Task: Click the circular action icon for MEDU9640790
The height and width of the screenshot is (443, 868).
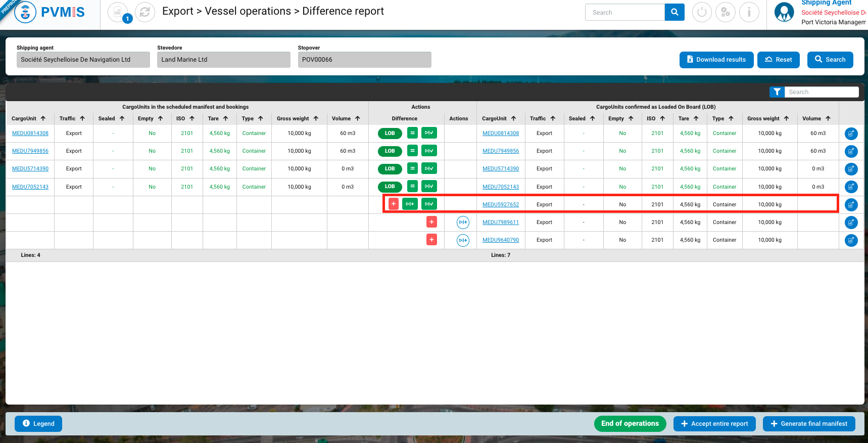Action: [x=463, y=240]
